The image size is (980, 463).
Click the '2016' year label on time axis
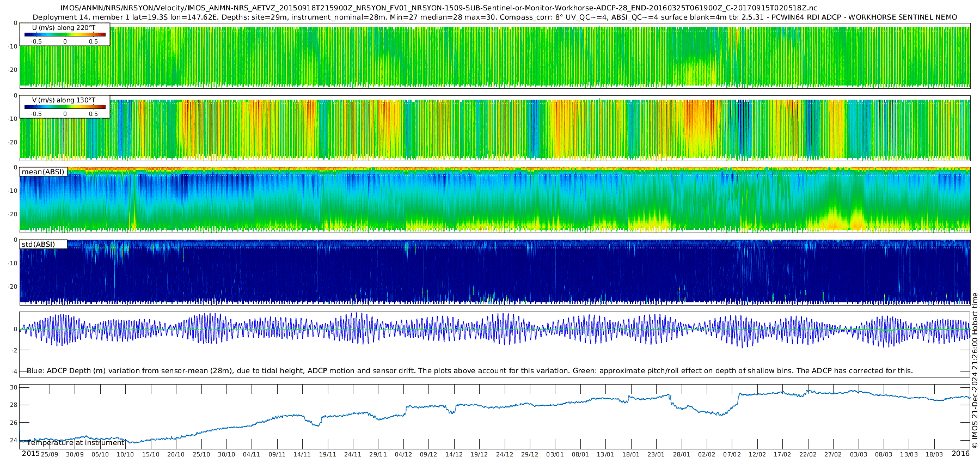960,454
